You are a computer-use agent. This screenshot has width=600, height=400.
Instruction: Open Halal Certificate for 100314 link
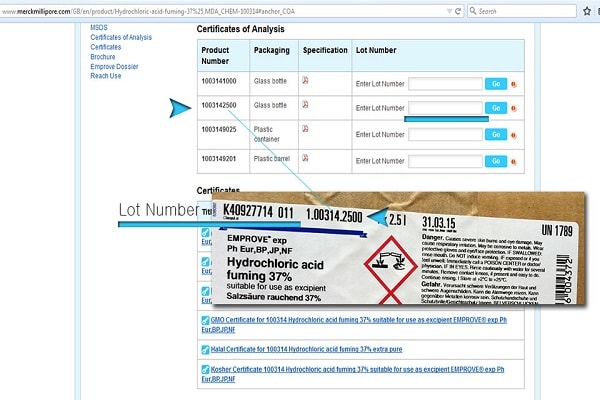pyautogui.click(x=306, y=349)
